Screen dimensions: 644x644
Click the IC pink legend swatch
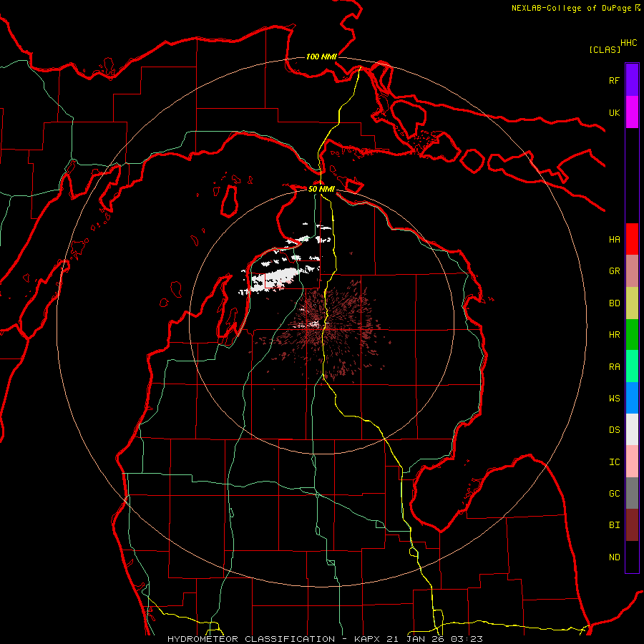(x=632, y=462)
